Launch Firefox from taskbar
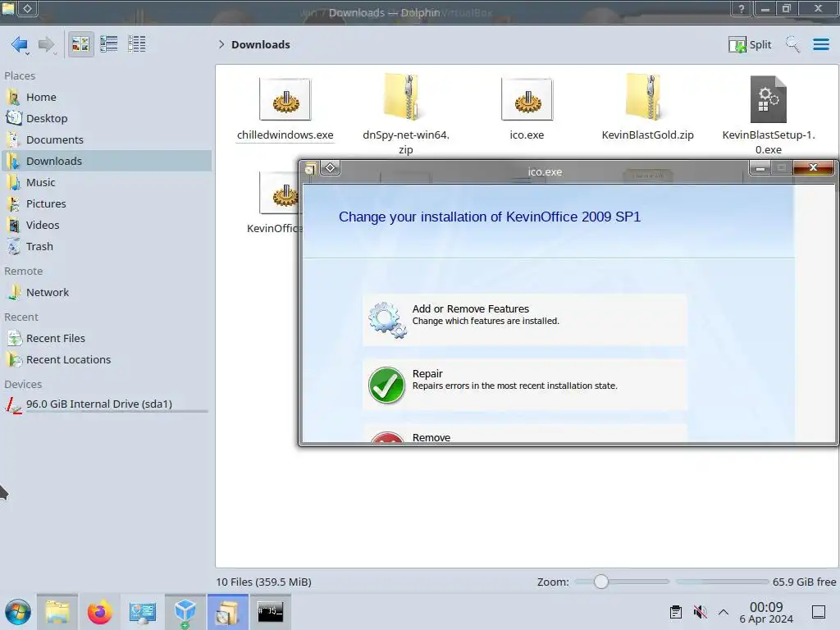The height and width of the screenshot is (630, 840). pos(99,612)
